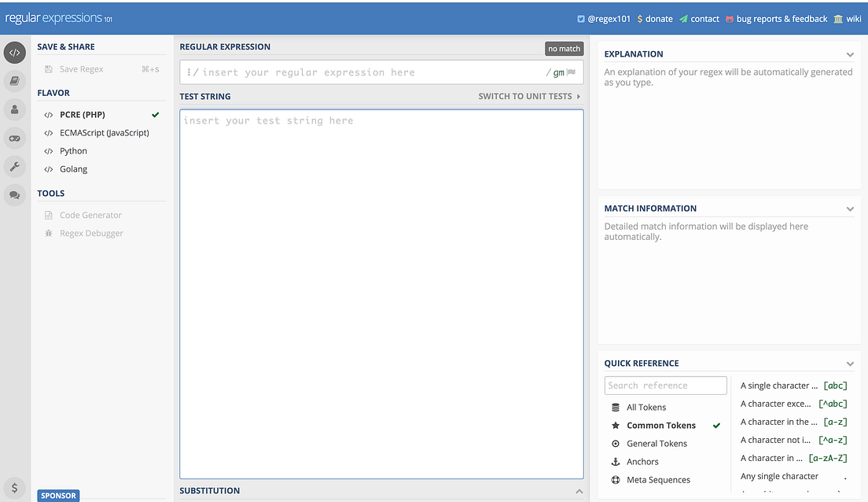Open live help chat bubble icon
Viewport: 868px width, 502px height.
point(14,194)
